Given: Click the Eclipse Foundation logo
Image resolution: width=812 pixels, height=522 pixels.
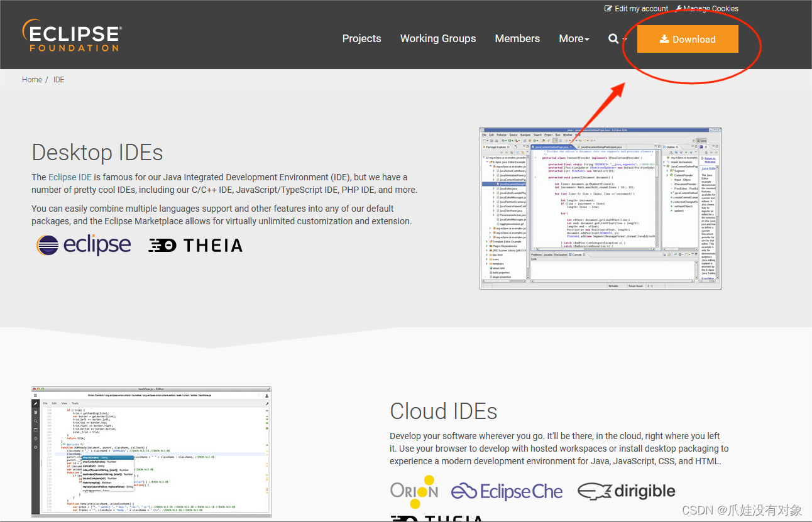Looking at the screenshot, I should [x=71, y=35].
